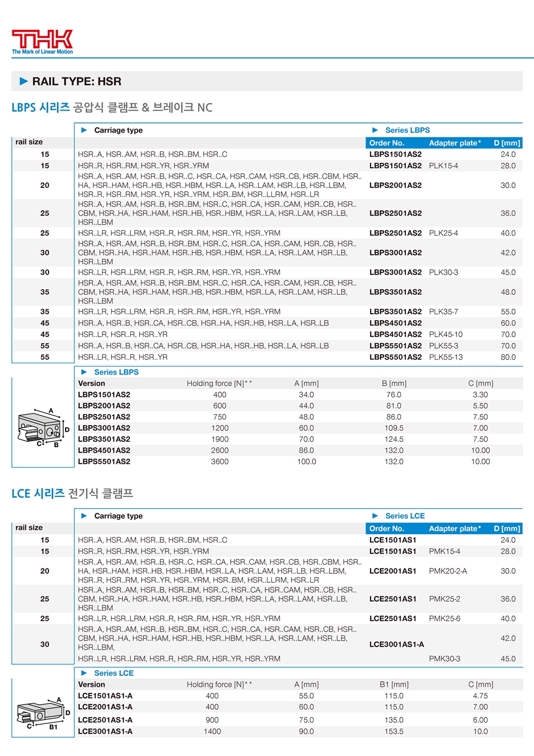This screenshot has height=756, width=534.
Task: Click the C value 5.50
Action: click(481, 406)
